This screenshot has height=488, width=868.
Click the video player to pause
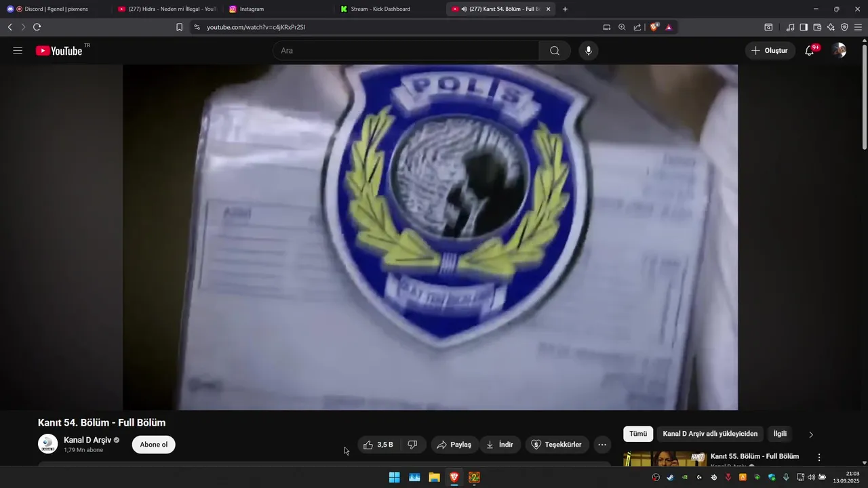point(430,237)
